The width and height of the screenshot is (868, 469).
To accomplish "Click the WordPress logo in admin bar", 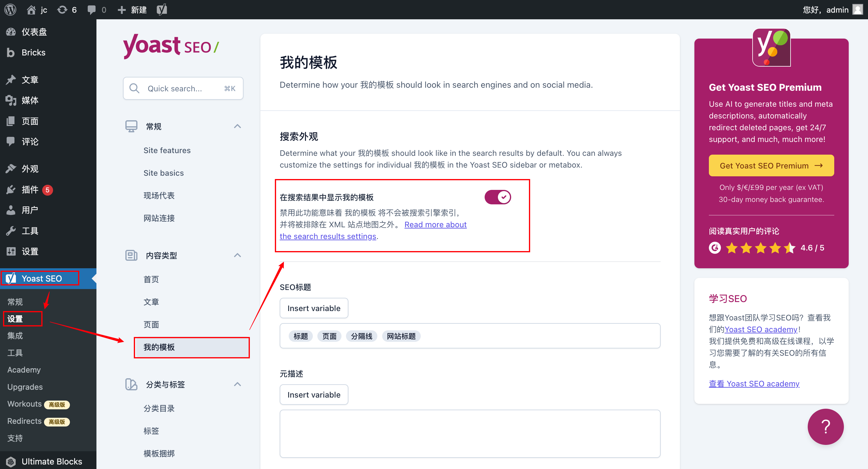I will point(10,9).
